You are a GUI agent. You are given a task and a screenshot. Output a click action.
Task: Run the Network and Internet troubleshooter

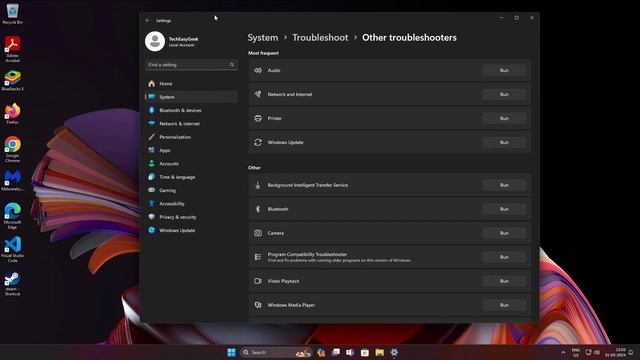pos(504,94)
